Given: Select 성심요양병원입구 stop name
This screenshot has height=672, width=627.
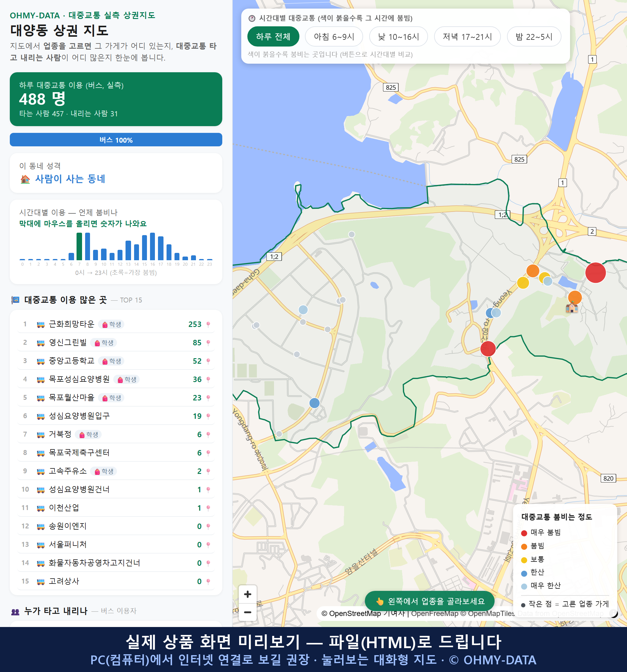Looking at the screenshot, I should [x=79, y=416].
